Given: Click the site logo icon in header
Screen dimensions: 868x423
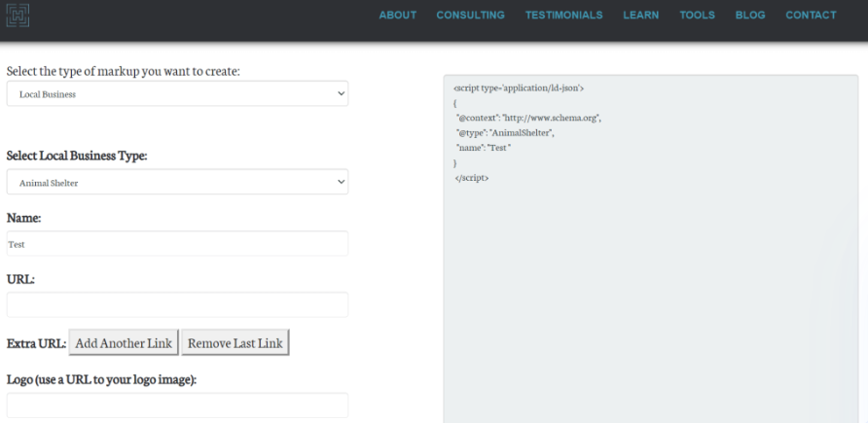Looking at the screenshot, I should point(18,16).
